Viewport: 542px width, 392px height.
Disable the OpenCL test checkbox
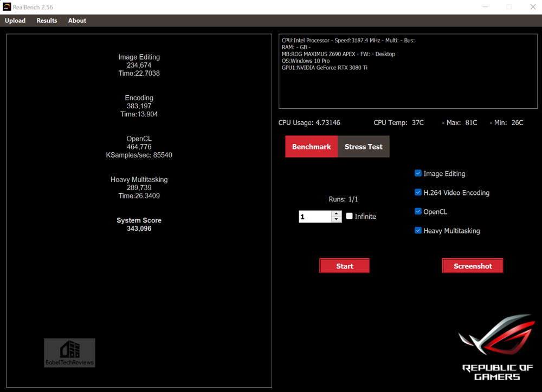tap(418, 211)
